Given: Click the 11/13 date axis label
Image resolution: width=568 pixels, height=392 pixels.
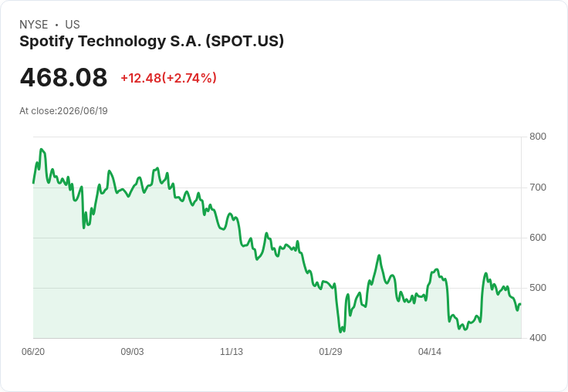Looking at the screenshot, I should [232, 351].
